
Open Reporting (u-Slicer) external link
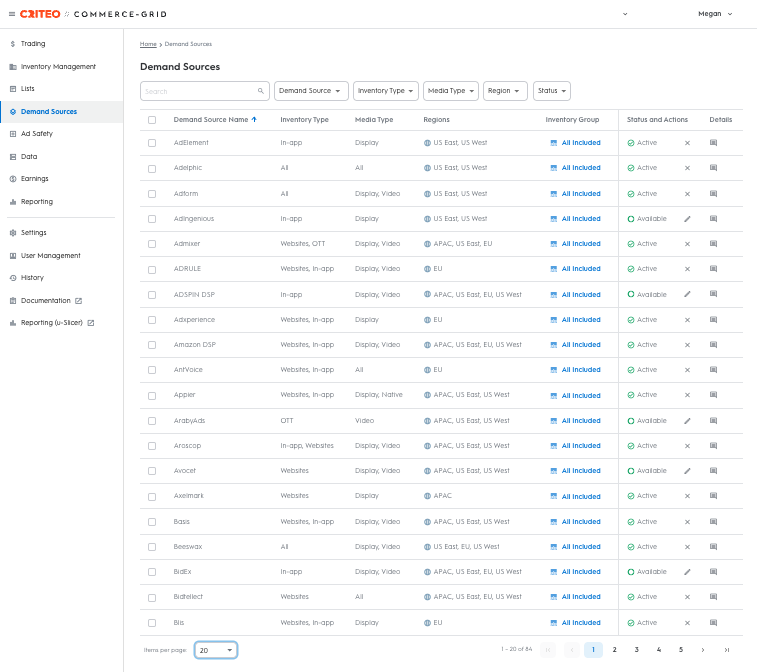pyautogui.click(x=57, y=323)
